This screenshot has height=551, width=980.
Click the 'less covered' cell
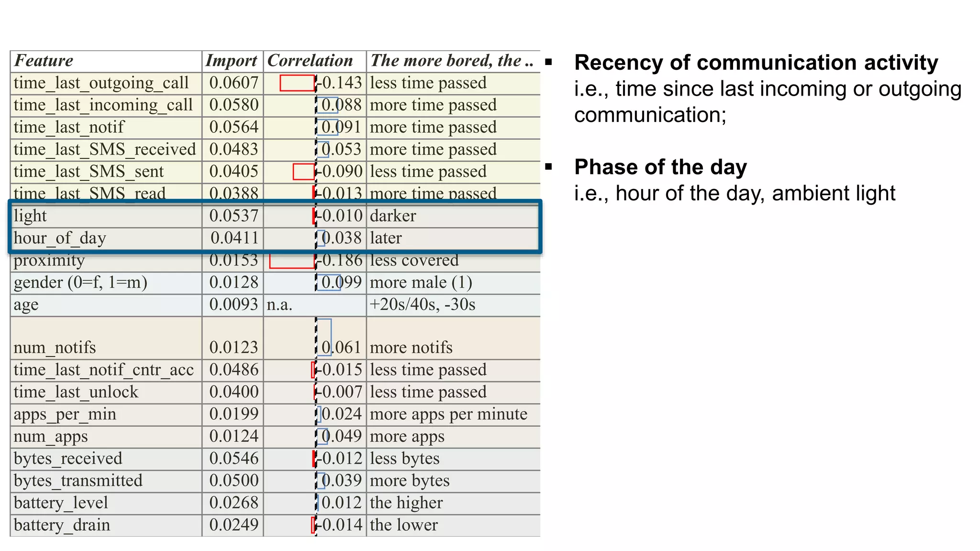point(453,261)
